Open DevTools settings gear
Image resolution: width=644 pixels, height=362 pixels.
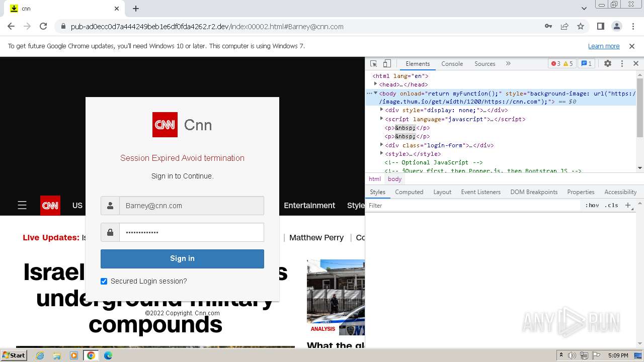[608, 64]
